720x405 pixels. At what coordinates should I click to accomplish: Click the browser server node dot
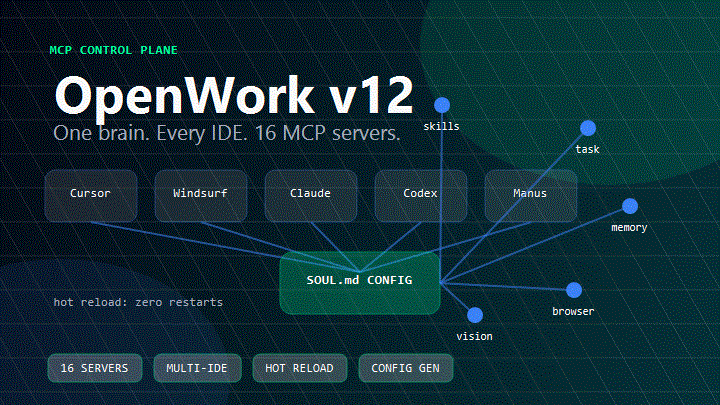pyautogui.click(x=574, y=290)
